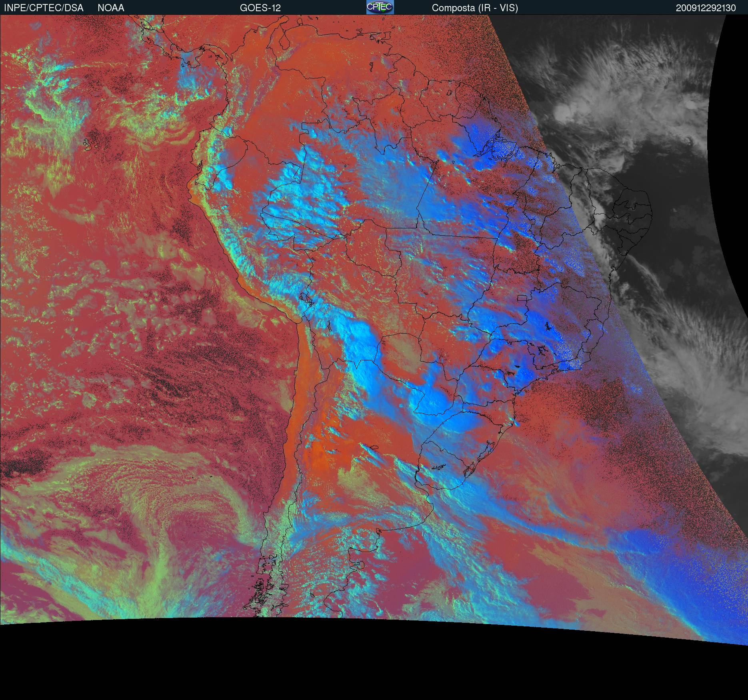748x700 pixels.
Task: Click the GOES-12 satellite label
Action: click(260, 8)
